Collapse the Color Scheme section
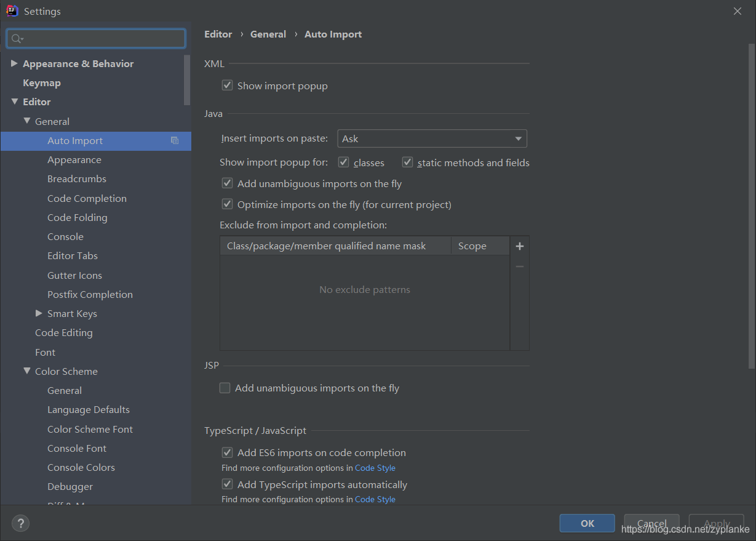This screenshot has height=541, width=756. point(26,371)
